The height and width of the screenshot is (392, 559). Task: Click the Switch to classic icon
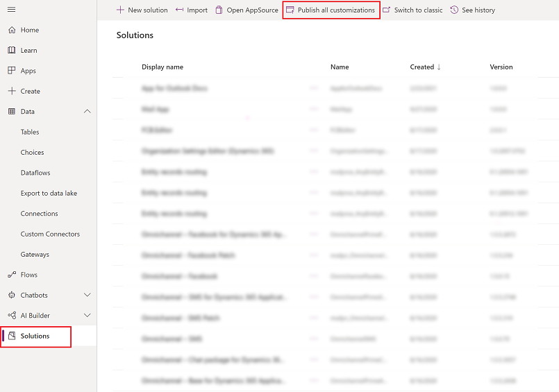(387, 10)
